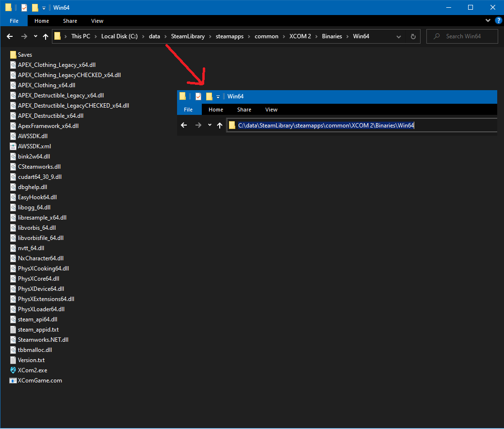
Task: Click the Properties checkmark icon in main title bar
Action: click(x=24, y=7)
